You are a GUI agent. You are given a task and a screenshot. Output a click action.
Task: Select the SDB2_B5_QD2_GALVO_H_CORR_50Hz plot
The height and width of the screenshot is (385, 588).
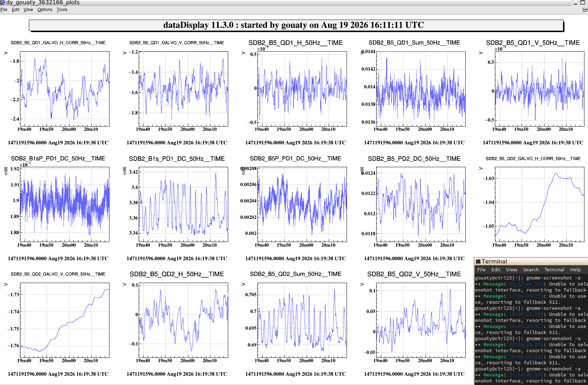540,205
